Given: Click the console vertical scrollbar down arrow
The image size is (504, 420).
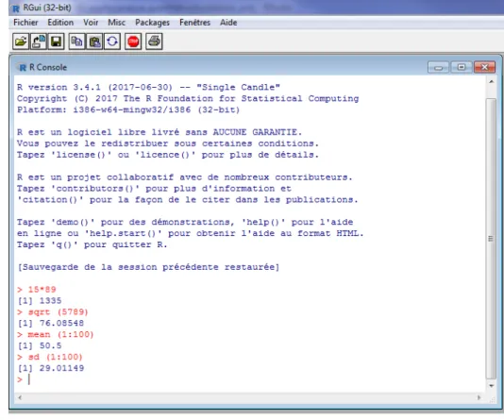Looking at the screenshot, I should click(491, 386).
